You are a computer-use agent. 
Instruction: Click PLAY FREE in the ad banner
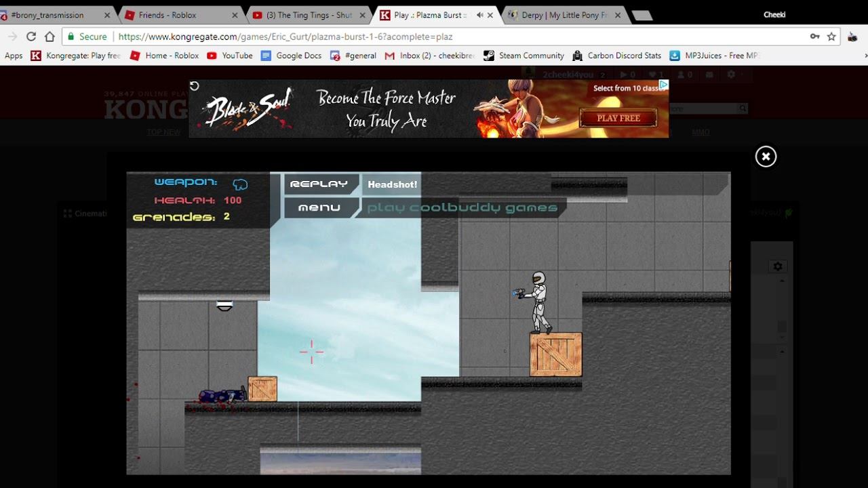(618, 118)
